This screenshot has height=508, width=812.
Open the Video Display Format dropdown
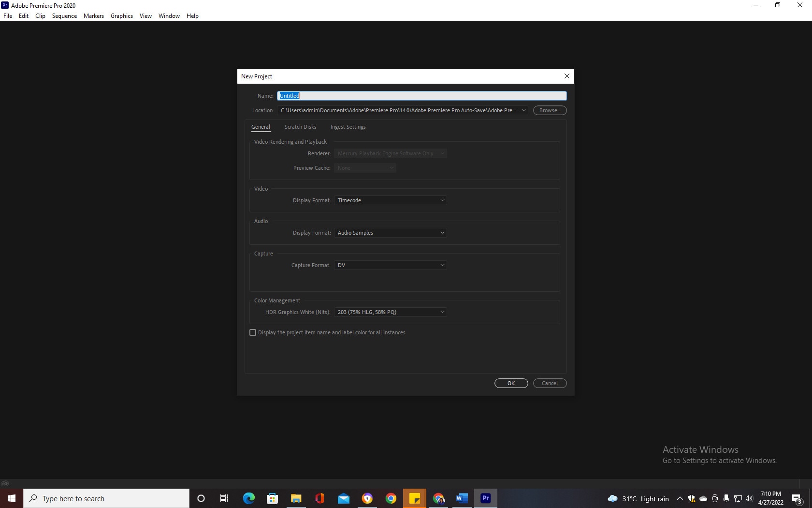click(391, 200)
